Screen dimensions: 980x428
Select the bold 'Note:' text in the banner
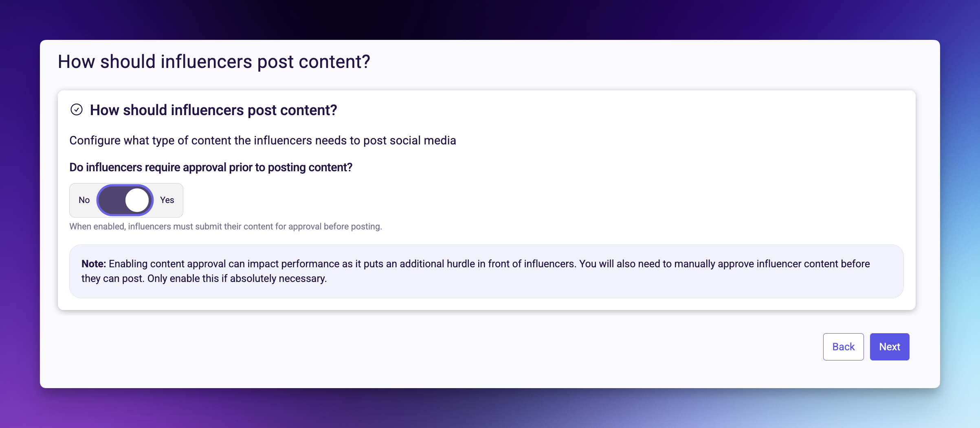tap(93, 264)
